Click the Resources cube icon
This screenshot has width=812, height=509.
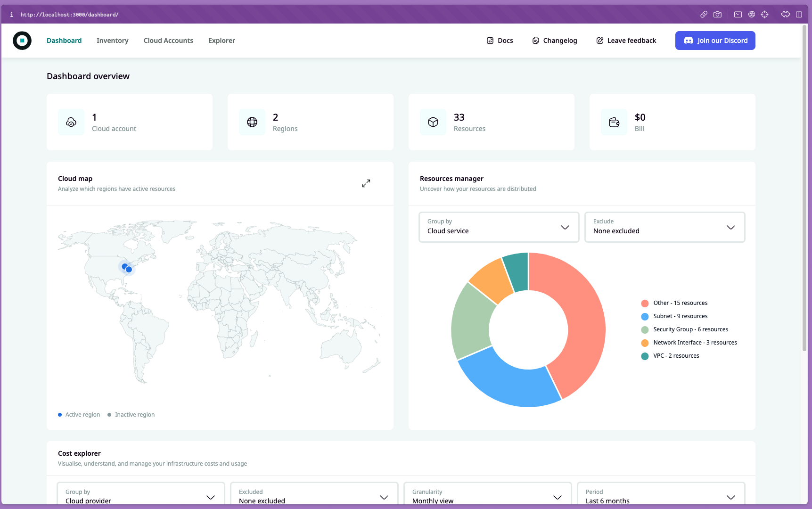[433, 122]
